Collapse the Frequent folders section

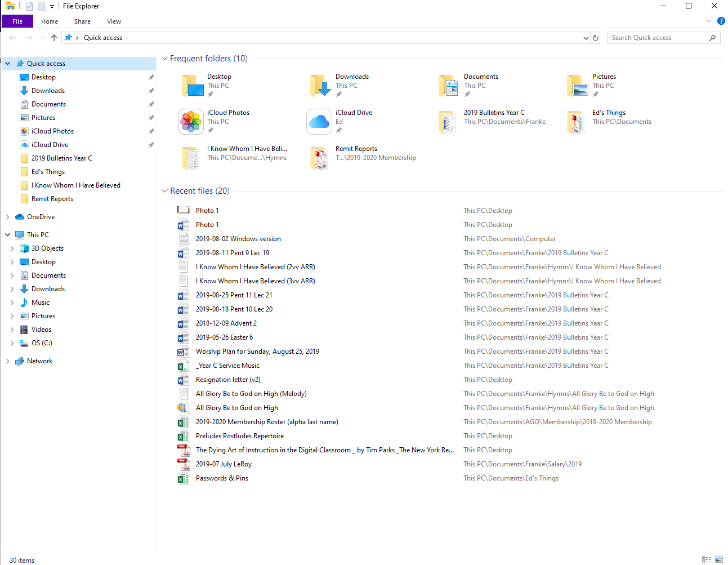(164, 59)
